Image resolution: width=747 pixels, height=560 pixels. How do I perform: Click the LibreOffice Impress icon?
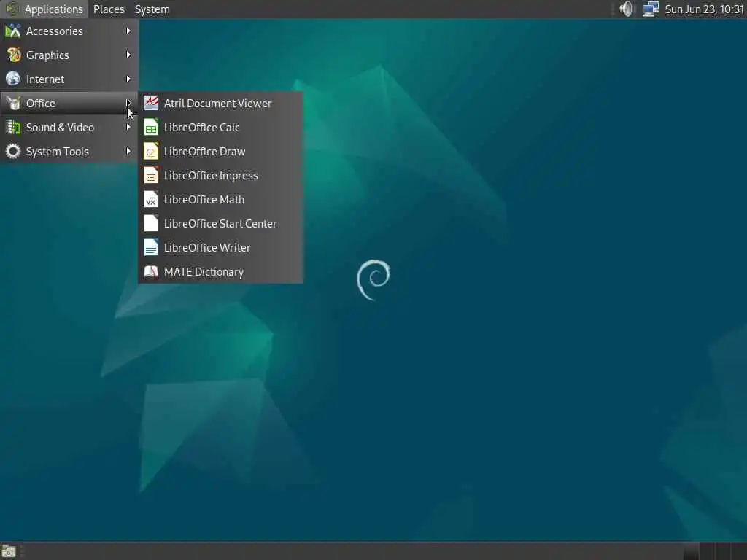pyautogui.click(x=151, y=175)
